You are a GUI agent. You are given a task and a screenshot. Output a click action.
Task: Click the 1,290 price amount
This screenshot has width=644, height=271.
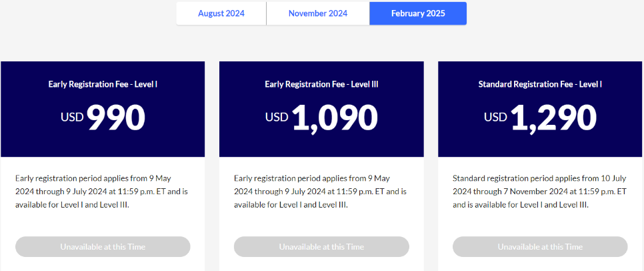pos(553,117)
